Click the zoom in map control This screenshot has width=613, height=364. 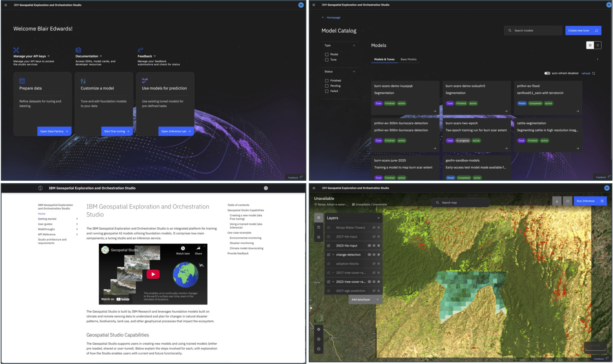tap(318, 339)
